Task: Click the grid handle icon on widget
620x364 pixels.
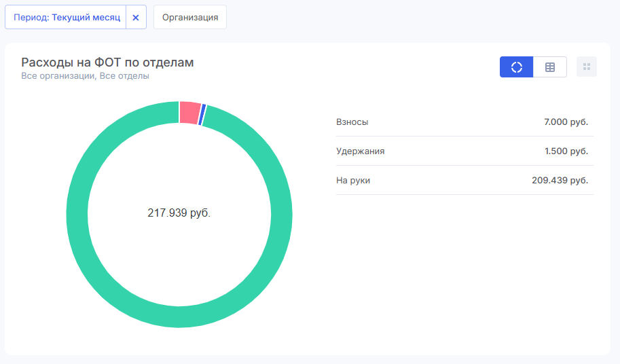Action: pos(587,67)
